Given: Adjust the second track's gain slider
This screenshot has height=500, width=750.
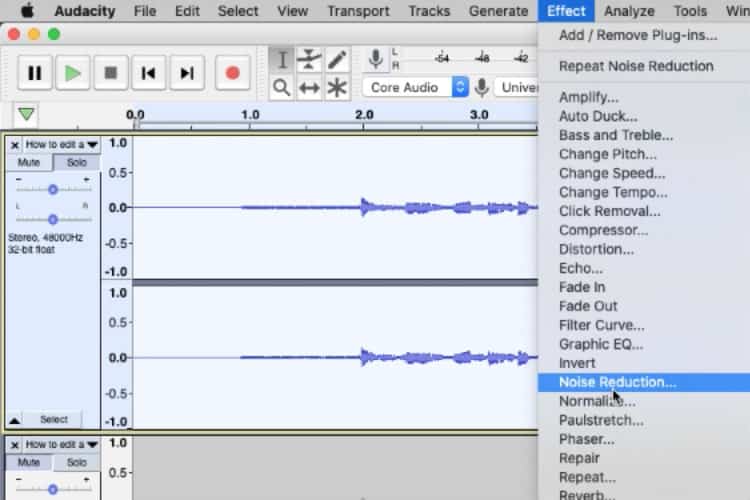Looking at the screenshot, I should click(x=53, y=489).
